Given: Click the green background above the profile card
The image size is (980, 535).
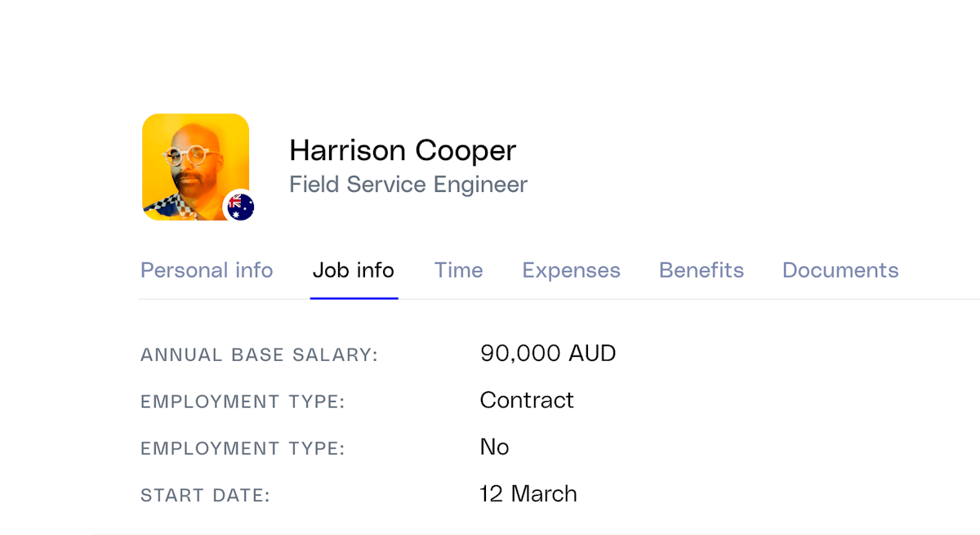Looking at the screenshot, I should click(490, 33).
